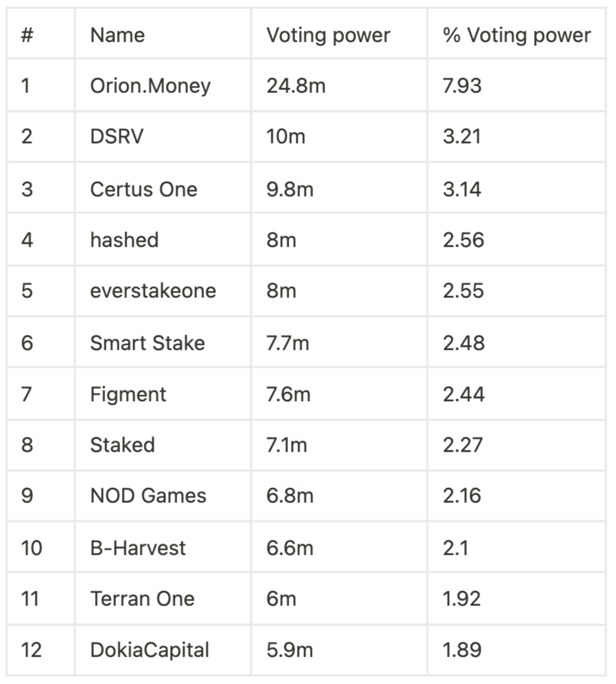Select the NOD Games entry

[148, 496]
